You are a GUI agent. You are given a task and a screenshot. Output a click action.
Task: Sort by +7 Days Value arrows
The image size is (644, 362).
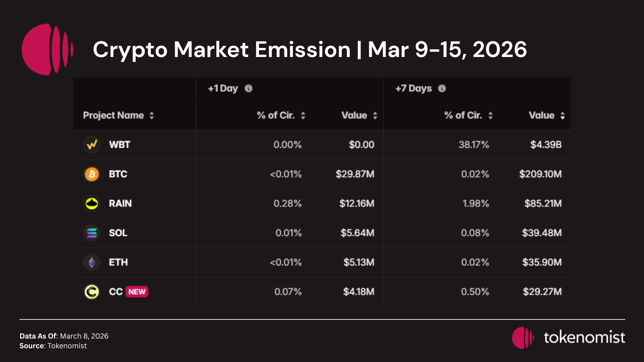pyautogui.click(x=562, y=116)
